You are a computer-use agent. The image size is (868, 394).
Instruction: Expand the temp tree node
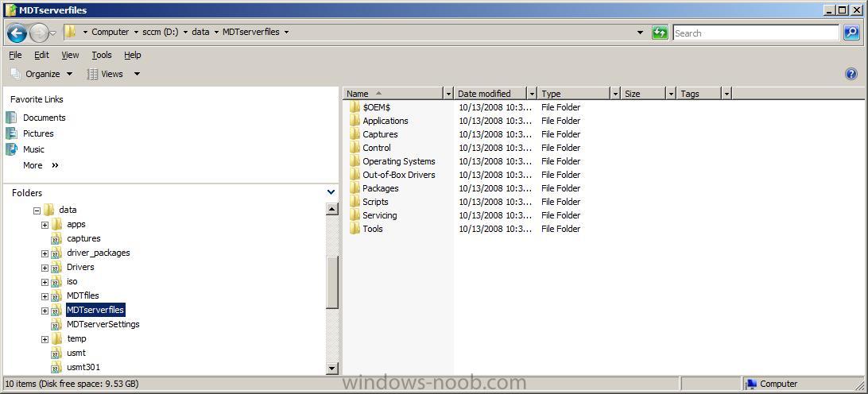(x=45, y=339)
